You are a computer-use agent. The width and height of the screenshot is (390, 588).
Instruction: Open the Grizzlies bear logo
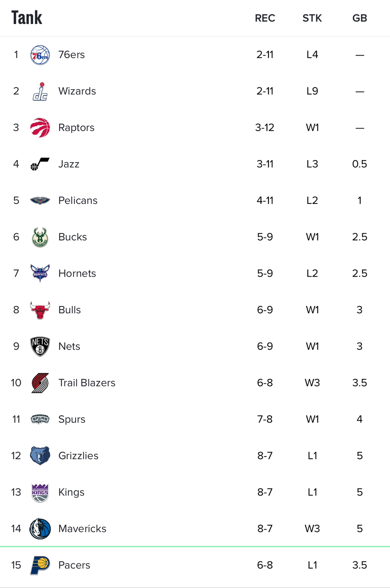coord(40,456)
